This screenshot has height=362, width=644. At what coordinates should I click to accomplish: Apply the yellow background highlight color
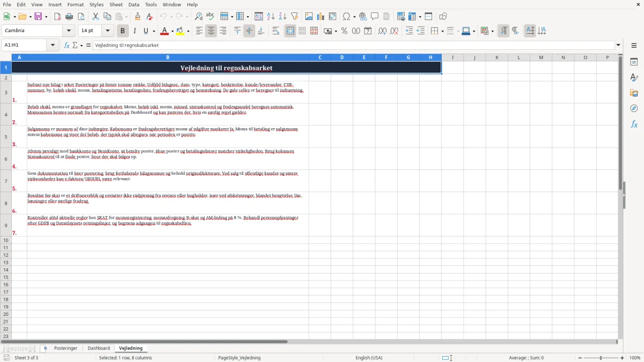[x=181, y=31]
